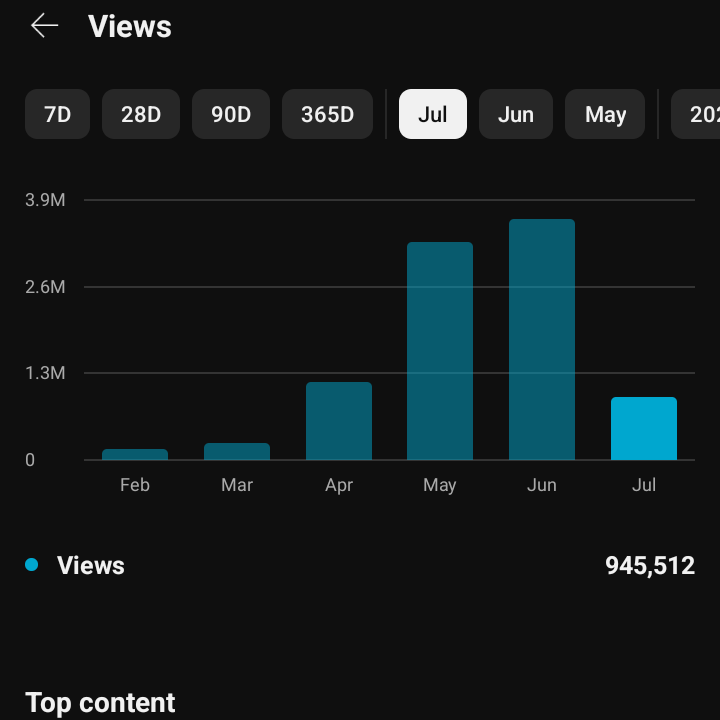
Task: Go back using the arrow icon
Action: click(45, 26)
